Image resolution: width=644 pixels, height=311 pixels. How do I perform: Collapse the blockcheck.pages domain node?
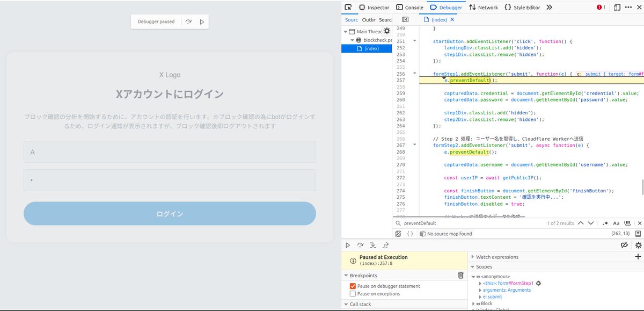[352, 40]
